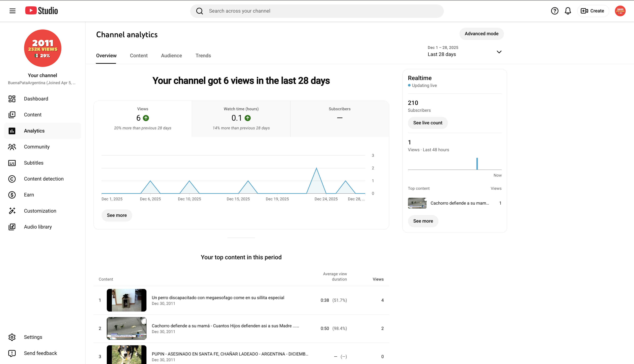Switch to the Audience tab

(171, 55)
